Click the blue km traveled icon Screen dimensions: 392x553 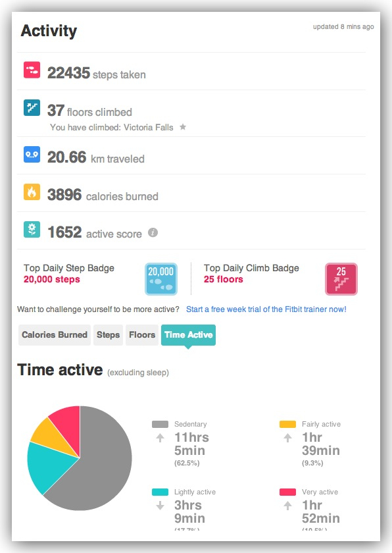(32, 155)
